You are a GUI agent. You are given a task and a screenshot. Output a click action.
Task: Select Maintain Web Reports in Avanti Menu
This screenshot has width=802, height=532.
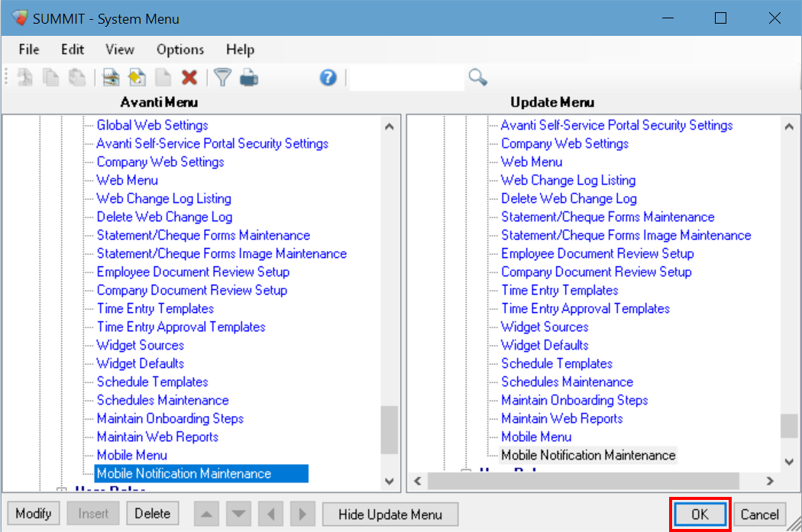click(157, 437)
